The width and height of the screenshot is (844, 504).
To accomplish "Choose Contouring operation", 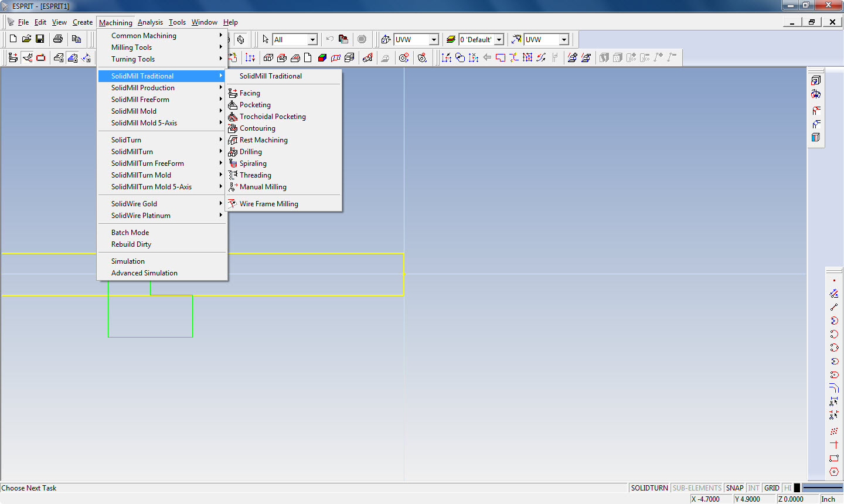I will (284, 128).
